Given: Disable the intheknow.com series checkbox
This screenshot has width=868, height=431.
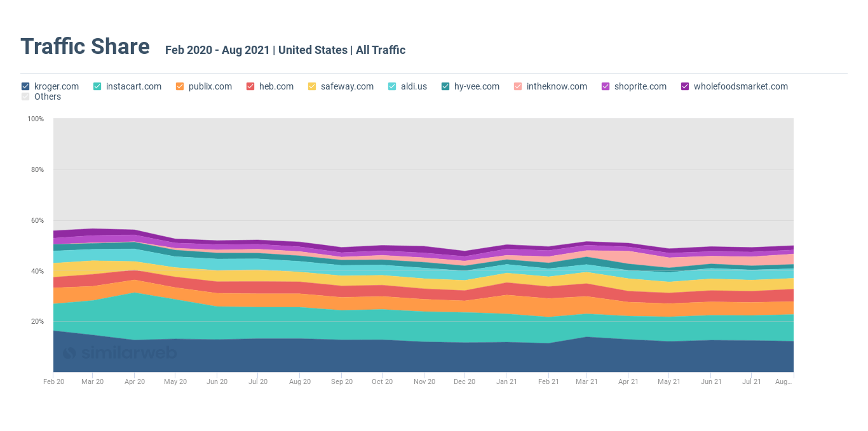Looking at the screenshot, I should (x=517, y=86).
